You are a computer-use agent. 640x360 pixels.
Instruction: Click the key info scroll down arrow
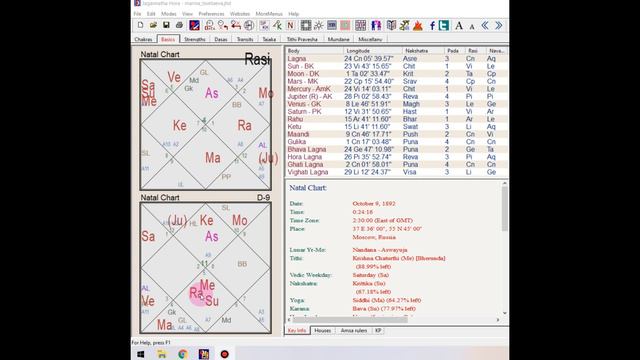click(504, 313)
